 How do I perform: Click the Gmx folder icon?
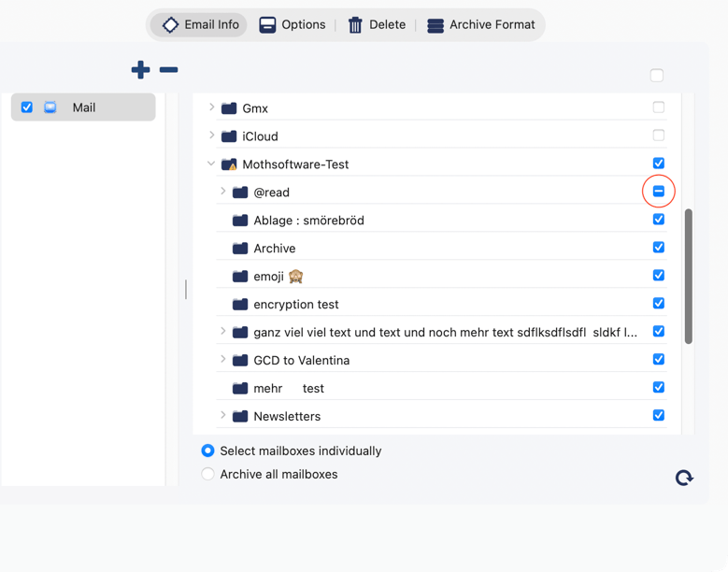tap(229, 108)
